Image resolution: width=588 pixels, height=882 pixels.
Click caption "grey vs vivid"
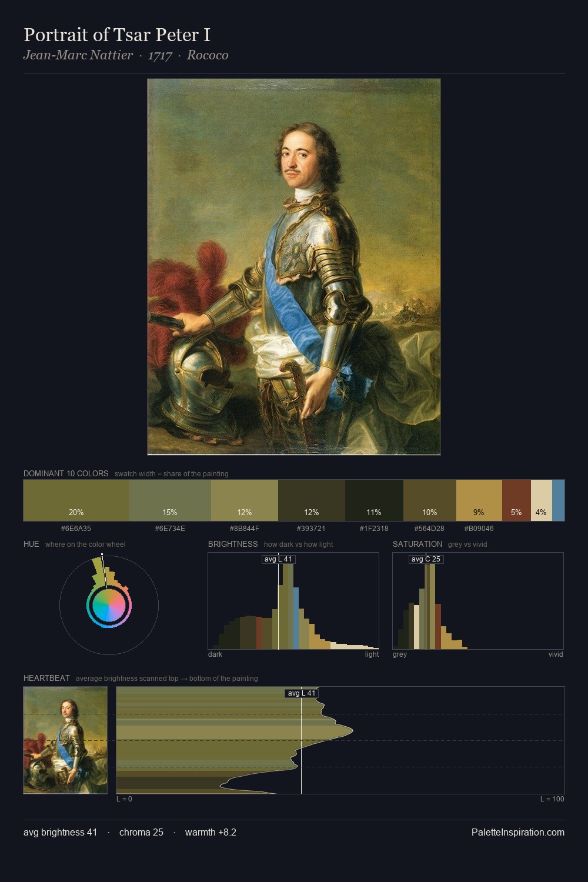pyautogui.click(x=467, y=544)
